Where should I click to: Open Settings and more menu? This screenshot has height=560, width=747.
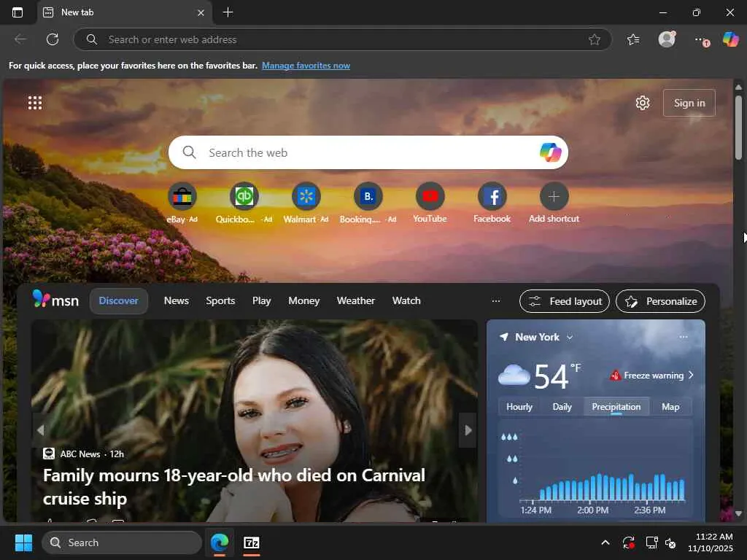[701, 40]
